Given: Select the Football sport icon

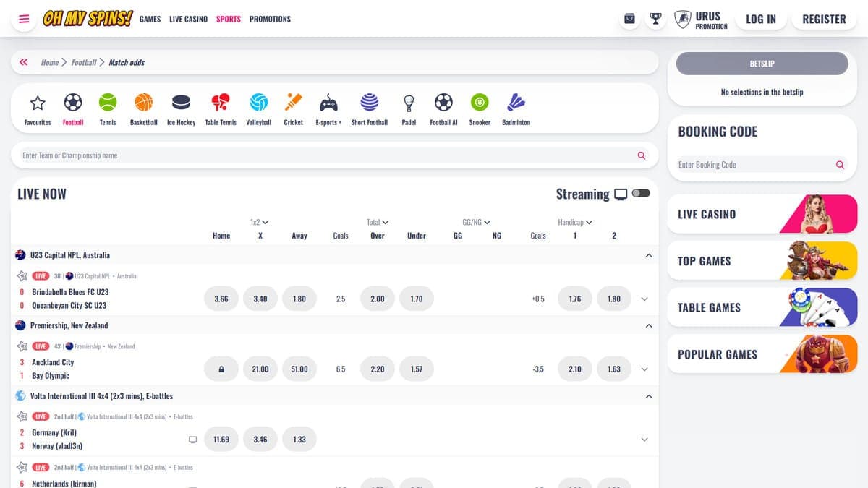Looking at the screenshot, I should pos(73,103).
